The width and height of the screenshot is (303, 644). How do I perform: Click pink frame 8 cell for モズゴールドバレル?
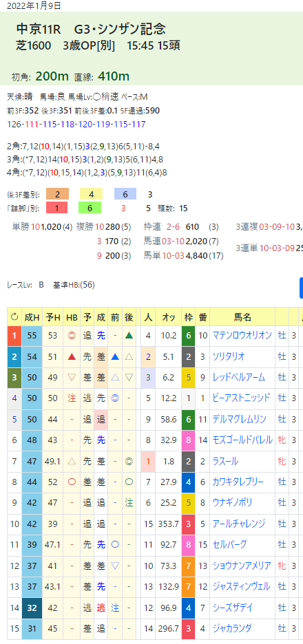[188, 440]
